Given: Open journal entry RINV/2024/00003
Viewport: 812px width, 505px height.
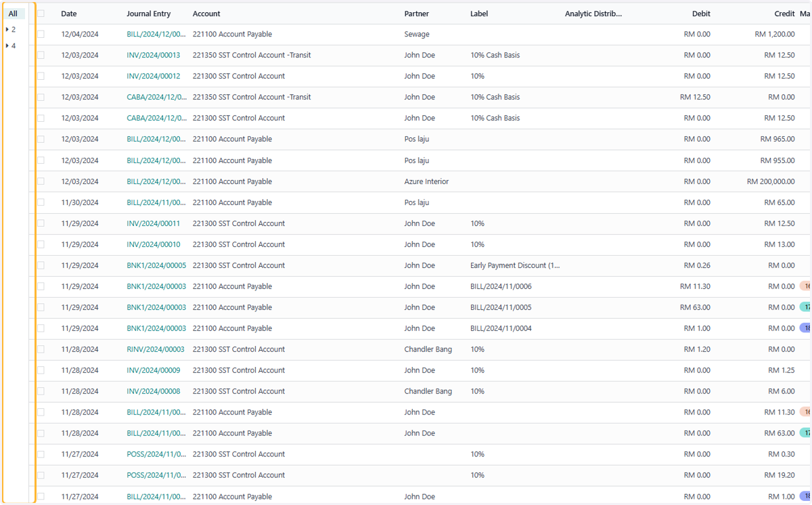Looking at the screenshot, I should 156,349.
